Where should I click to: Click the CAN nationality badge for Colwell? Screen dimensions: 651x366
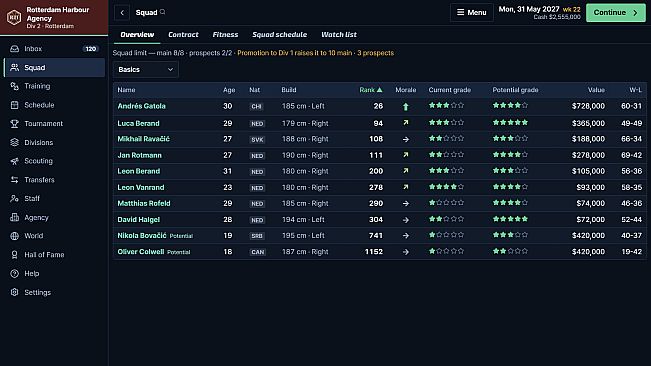pos(257,252)
